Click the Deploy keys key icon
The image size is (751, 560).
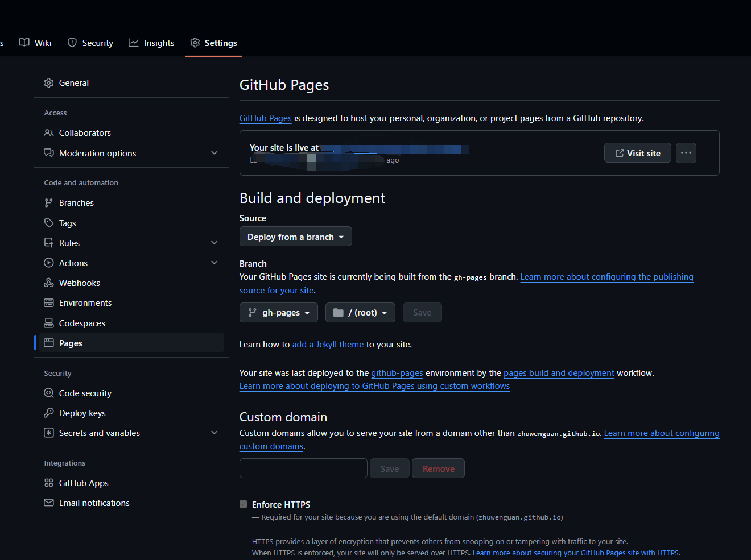[x=49, y=413]
